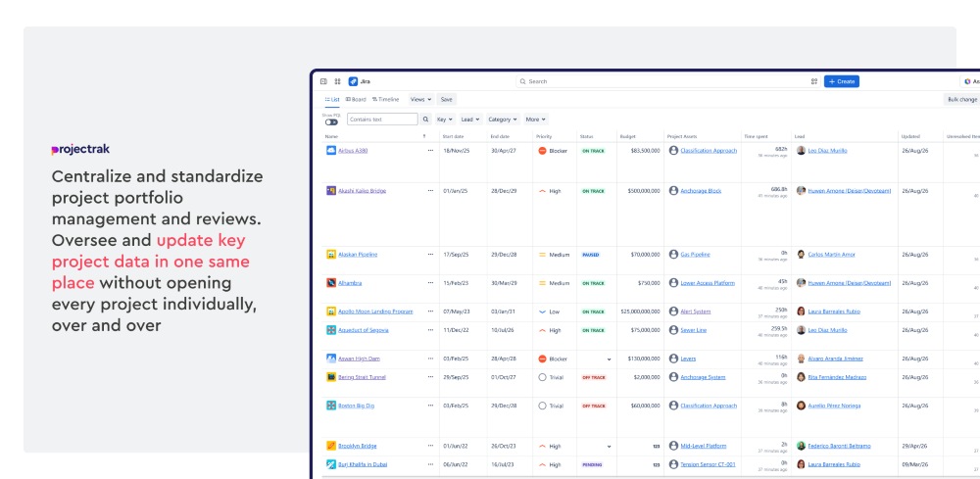Switch to the Timeline view tab

coord(385,99)
